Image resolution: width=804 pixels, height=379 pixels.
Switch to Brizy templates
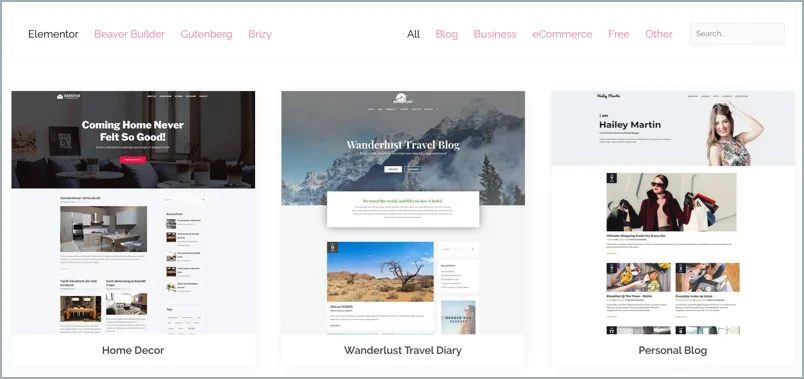point(260,34)
